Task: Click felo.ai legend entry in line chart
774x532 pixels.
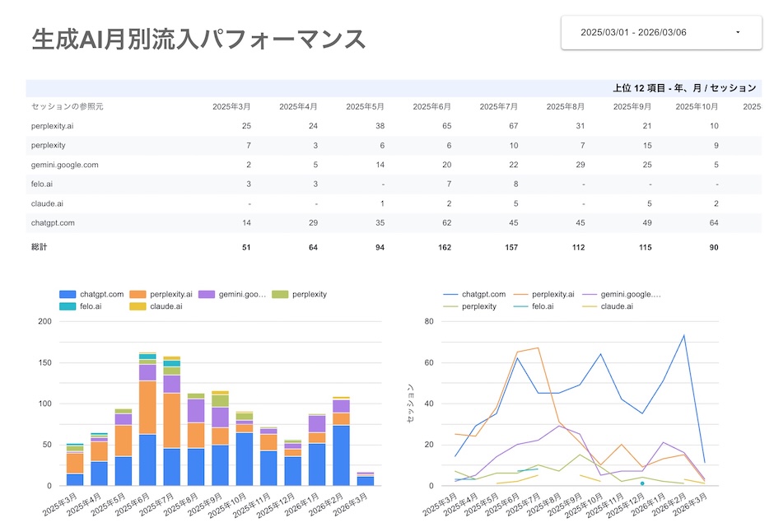Action: click(x=534, y=306)
